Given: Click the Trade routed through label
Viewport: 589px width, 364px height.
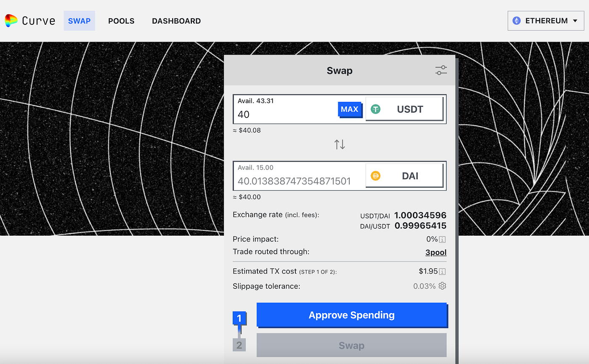Looking at the screenshot, I should click(271, 252).
